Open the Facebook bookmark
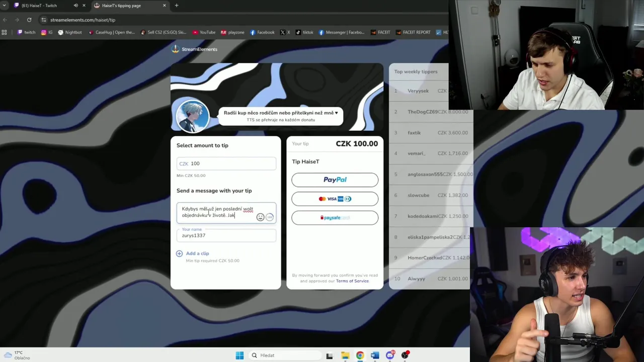This screenshot has height=362, width=644. [262, 32]
